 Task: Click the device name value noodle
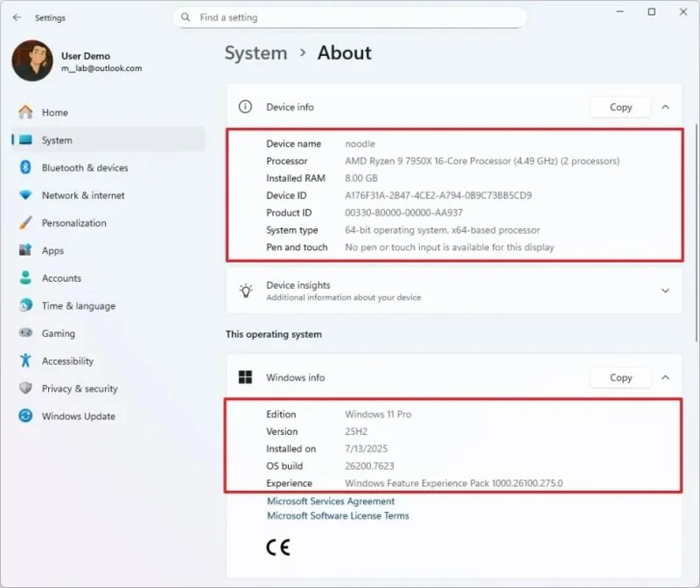(x=360, y=143)
